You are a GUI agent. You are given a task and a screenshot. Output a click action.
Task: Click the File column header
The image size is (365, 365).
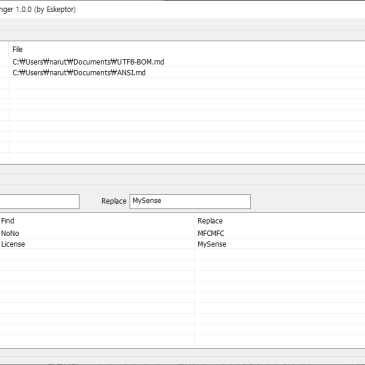[17, 49]
